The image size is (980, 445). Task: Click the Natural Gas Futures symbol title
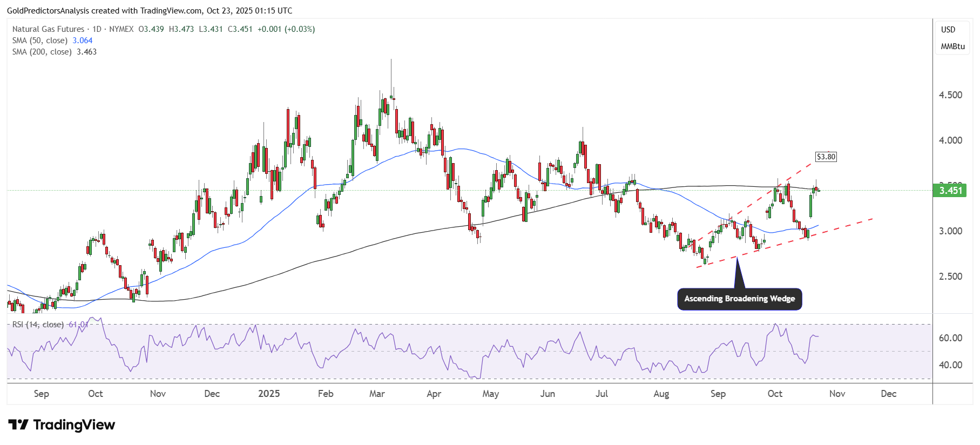(x=49, y=29)
